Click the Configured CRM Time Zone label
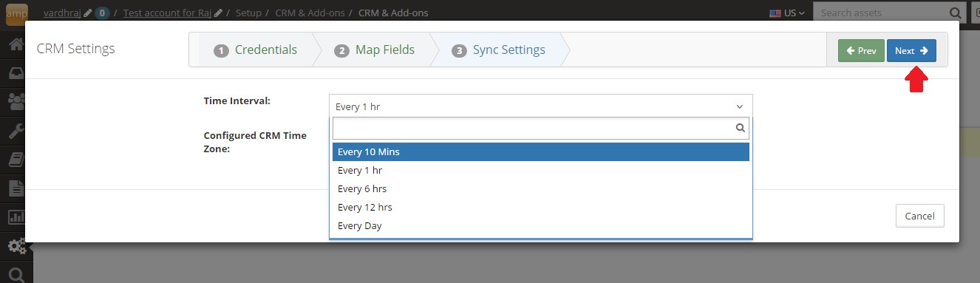Viewport: 980px width, 283px height. point(255,142)
